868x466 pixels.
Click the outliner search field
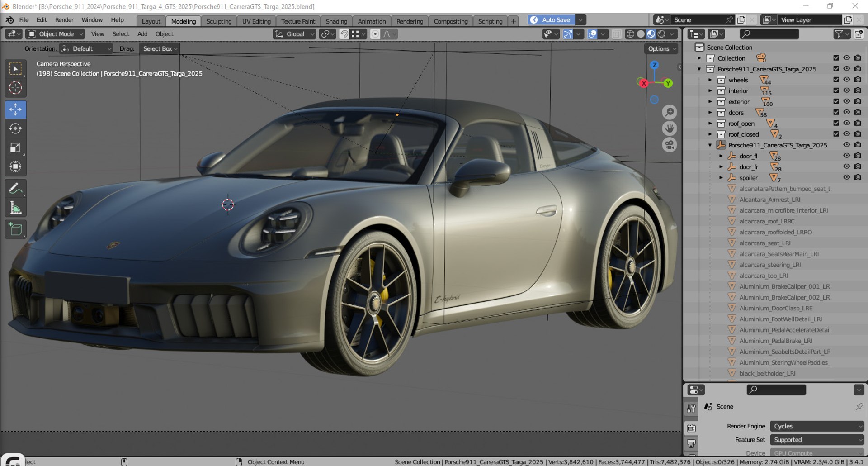tap(769, 34)
